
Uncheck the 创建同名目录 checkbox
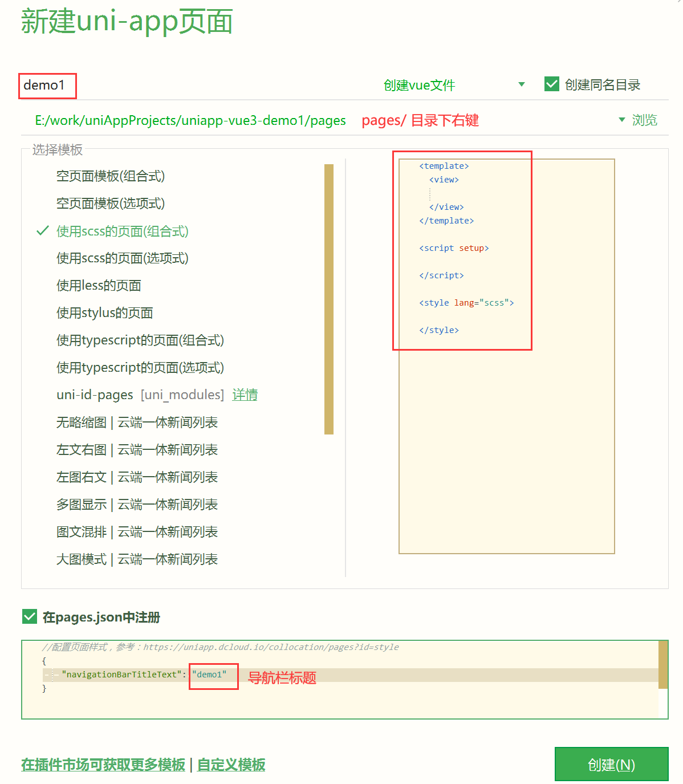551,83
